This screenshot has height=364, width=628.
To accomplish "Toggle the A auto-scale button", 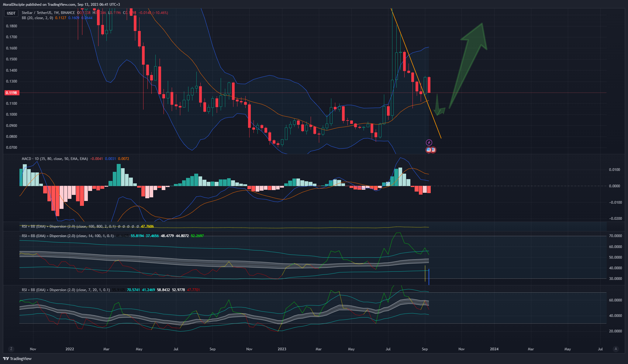I will click(x=616, y=349).
